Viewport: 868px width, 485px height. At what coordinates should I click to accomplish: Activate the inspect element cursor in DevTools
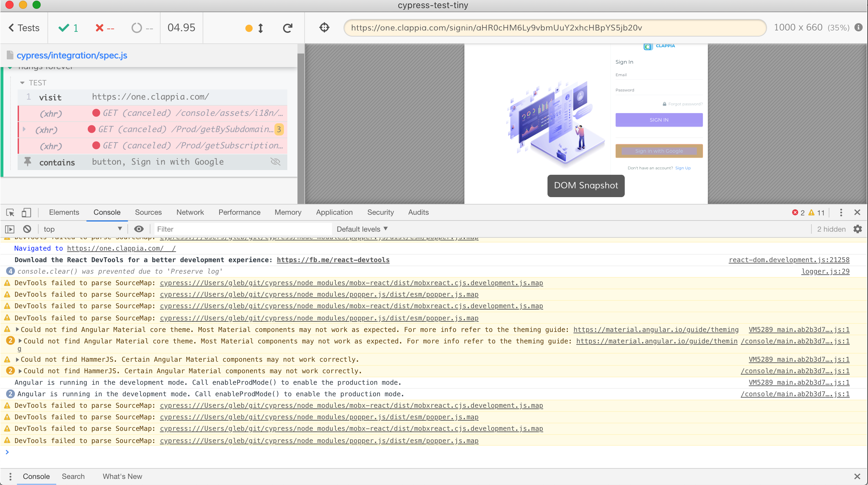coord(9,213)
